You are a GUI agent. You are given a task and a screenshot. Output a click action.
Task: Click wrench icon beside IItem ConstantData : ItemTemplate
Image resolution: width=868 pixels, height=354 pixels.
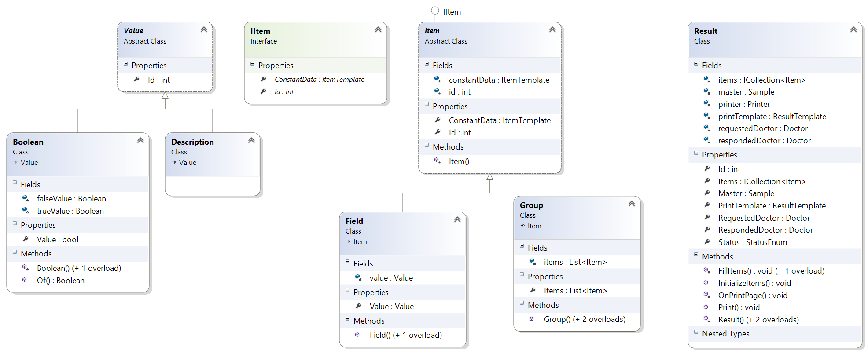coord(263,79)
